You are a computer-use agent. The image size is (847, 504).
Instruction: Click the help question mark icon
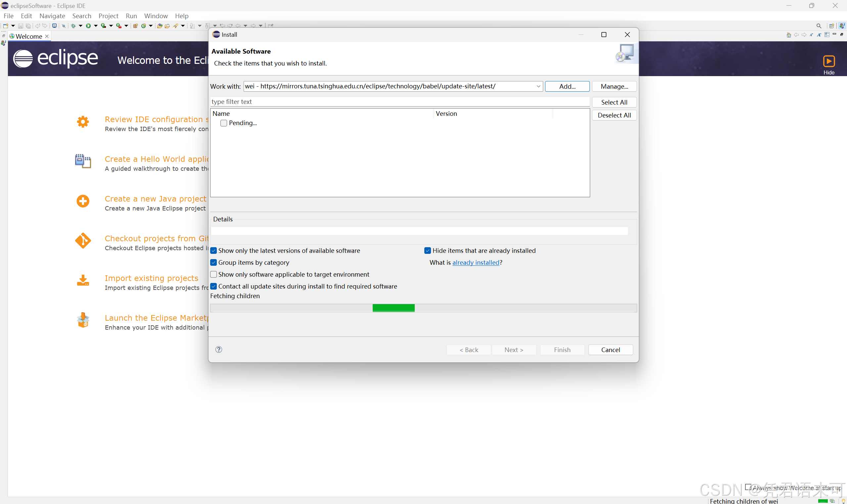pyautogui.click(x=219, y=349)
